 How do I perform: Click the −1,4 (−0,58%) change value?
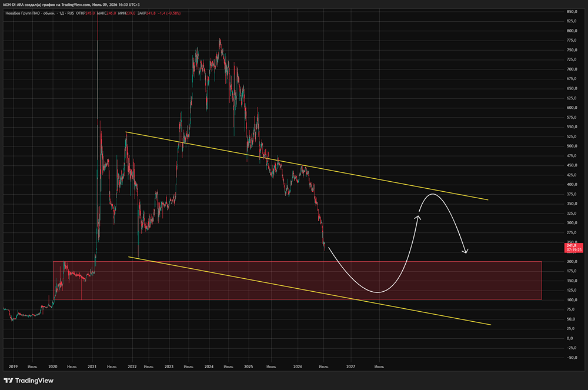pyautogui.click(x=169, y=13)
